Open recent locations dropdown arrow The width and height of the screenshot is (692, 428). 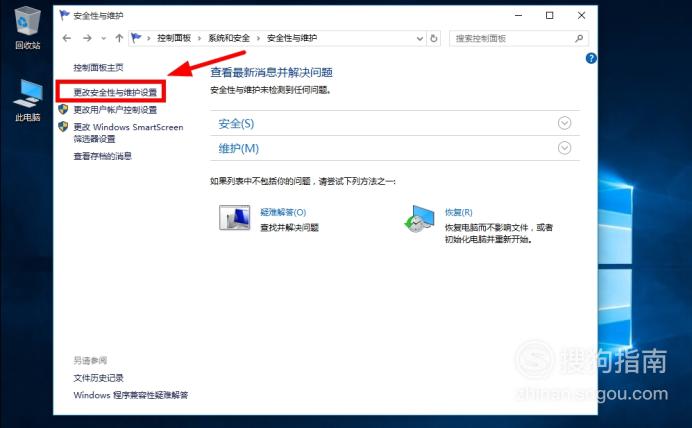[104, 39]
